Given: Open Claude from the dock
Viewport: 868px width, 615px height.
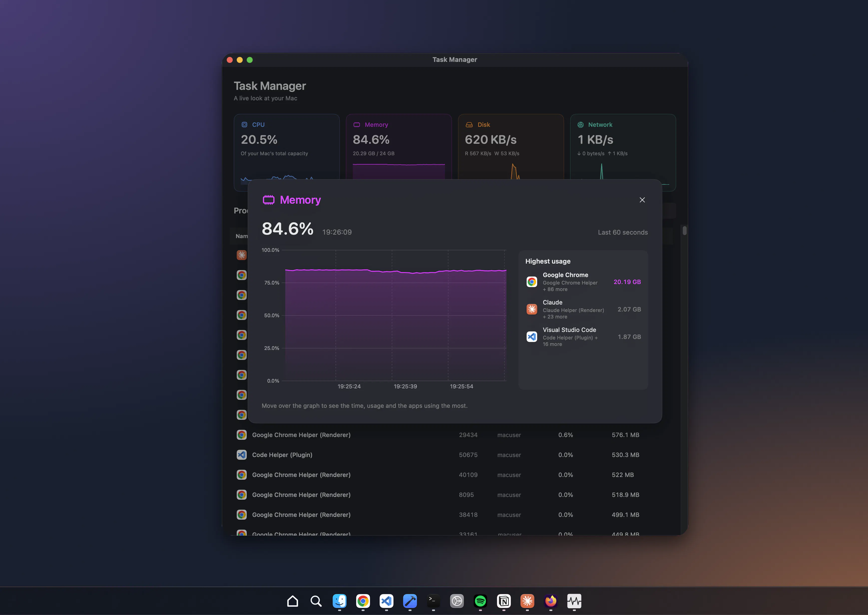Looking at the screenshot, I should [527, 601].
